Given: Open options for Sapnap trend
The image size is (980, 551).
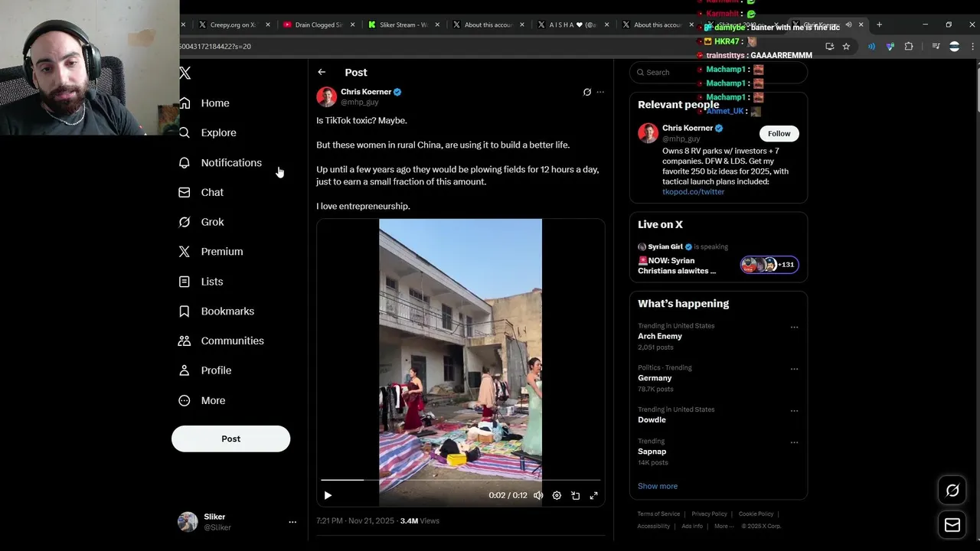Looking at the screenshot, I should (x=794, y=442).
